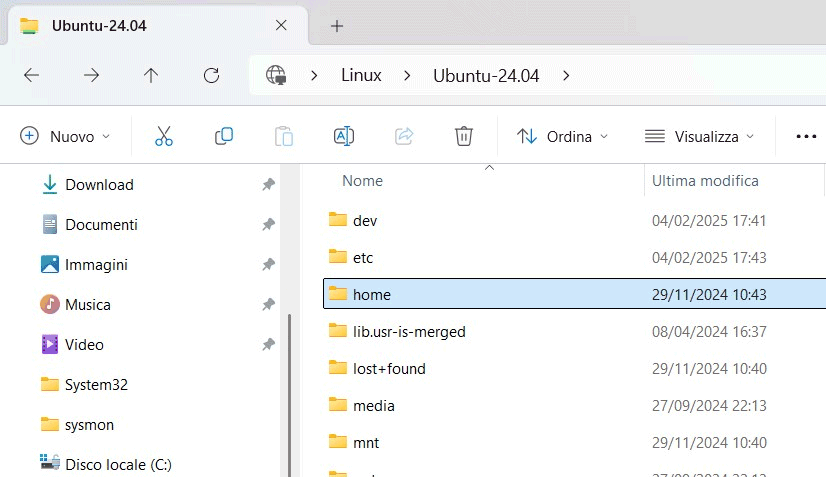
Task: Click Ubuntu-24.04 in the breadcrumb path
Action: (x=486, y=76)
